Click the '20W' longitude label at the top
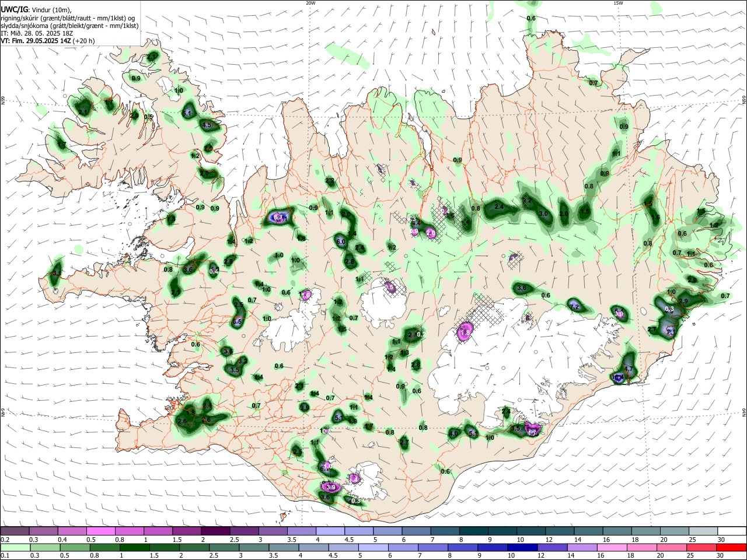This screenshot has height=560, width=747. 310,3
